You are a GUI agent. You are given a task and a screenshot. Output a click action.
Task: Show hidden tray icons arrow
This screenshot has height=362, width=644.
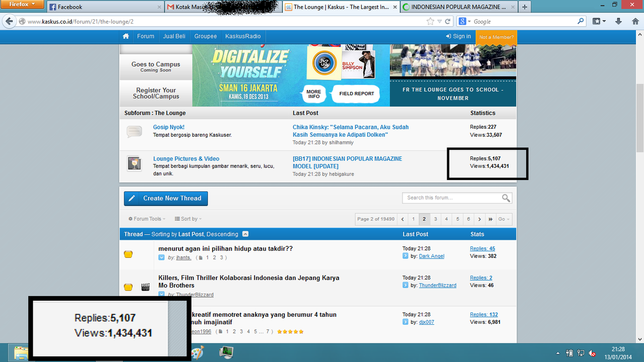(557, 353)
